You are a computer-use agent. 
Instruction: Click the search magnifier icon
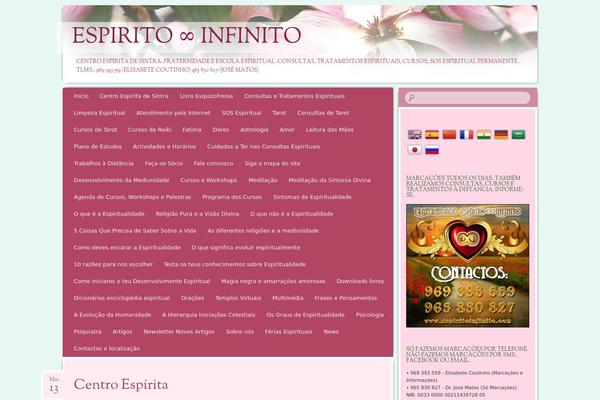[x=411, y=98]
